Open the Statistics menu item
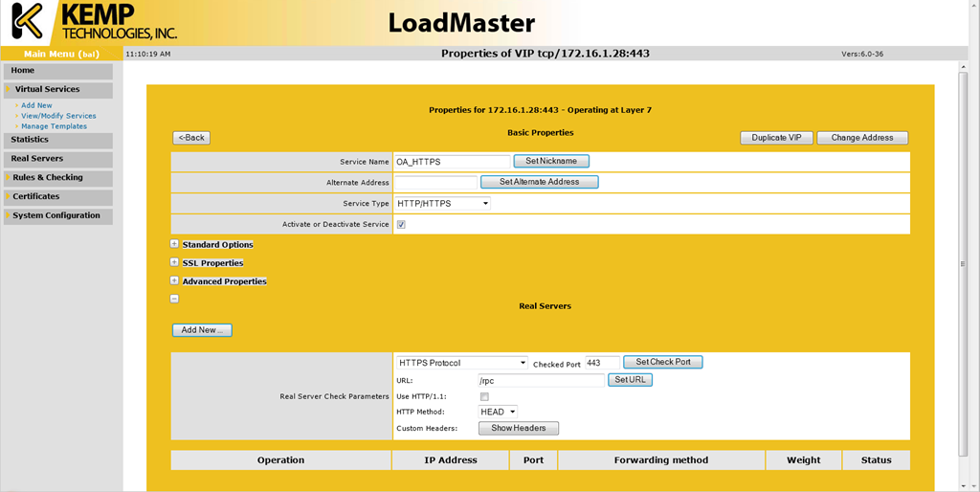 (x=58, y=140)
